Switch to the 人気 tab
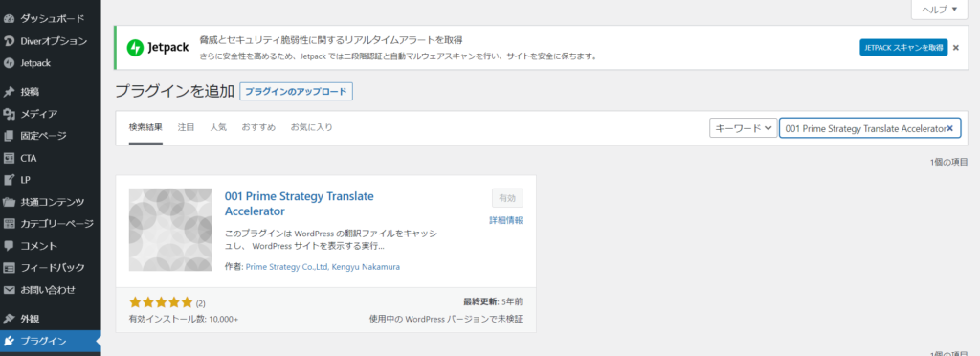This screenshot has width=980, height=356. 219,127
